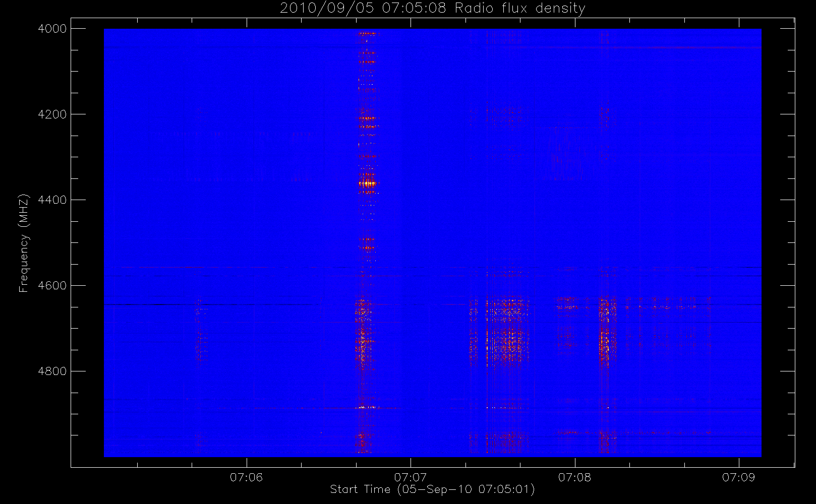Click the 07:09 time tick label
This screenshot has width=816, height=504.
pyautogui.click(x=738, y=477)
